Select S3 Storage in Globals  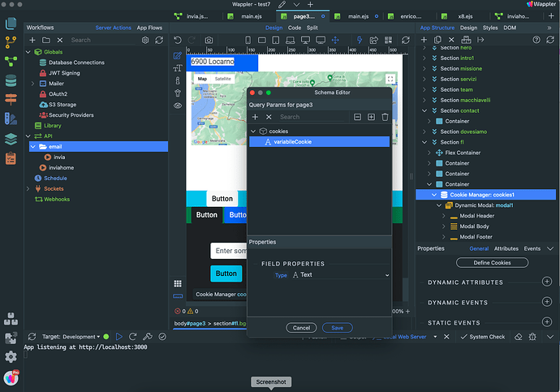point(62,105)
